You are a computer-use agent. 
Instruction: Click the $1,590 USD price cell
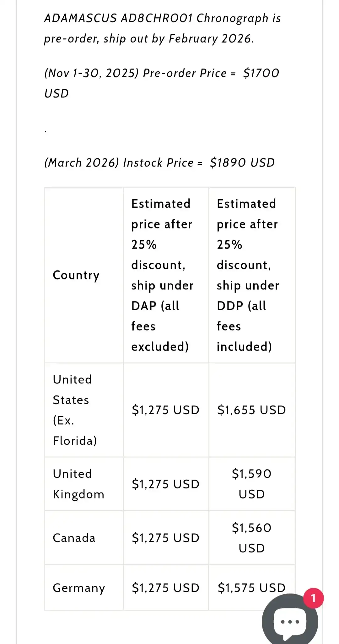[x=251, y=484]
